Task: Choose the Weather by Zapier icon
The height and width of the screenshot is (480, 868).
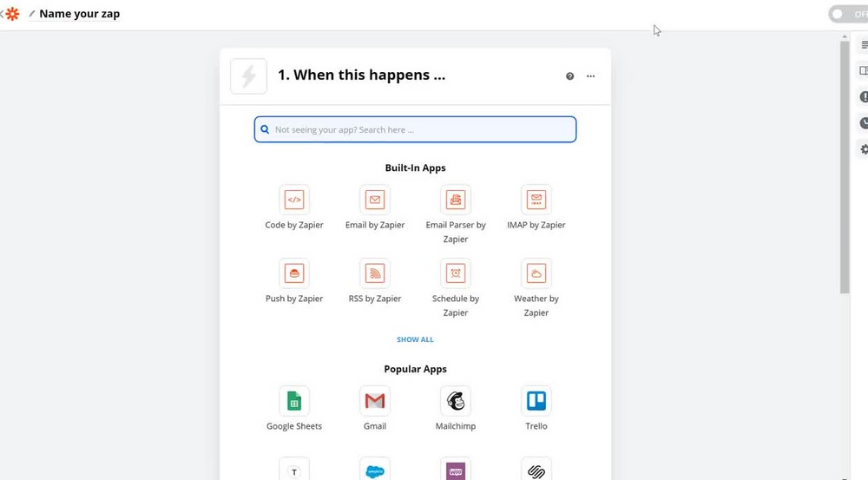Action: (536, 273)
